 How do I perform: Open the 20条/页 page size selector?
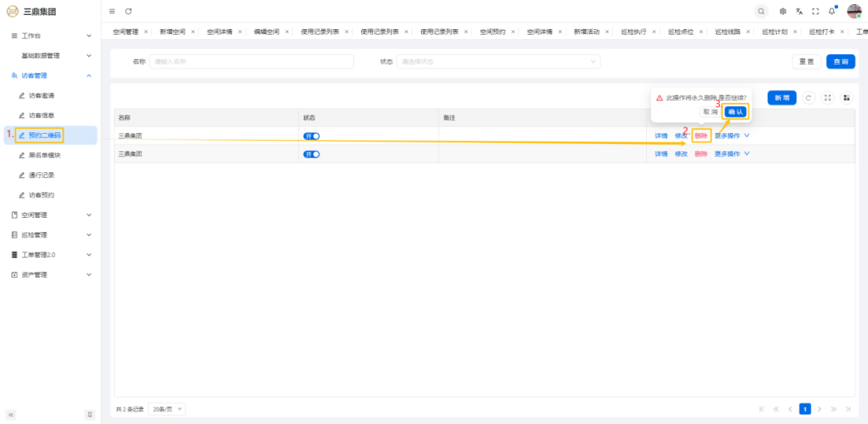tap(168, 409)
